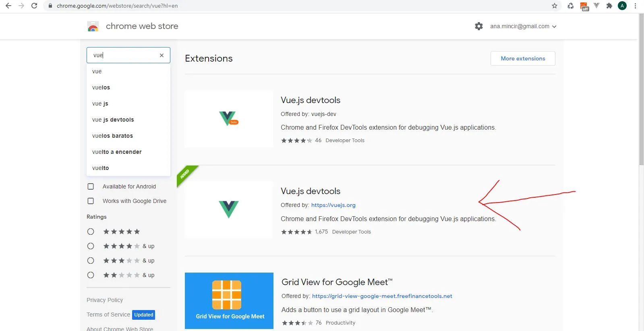644x331 pixels.
Task: Open the Chrome three-dot menu
Action: click(x=635, y=6)
